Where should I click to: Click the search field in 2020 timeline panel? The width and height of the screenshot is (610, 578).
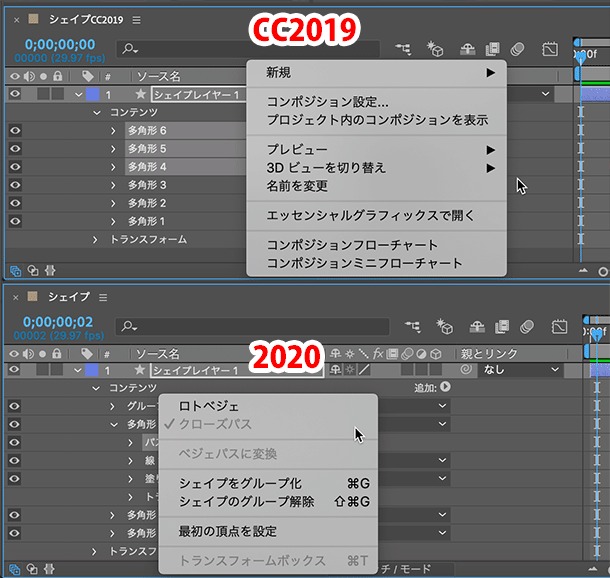tap(253, 327)
